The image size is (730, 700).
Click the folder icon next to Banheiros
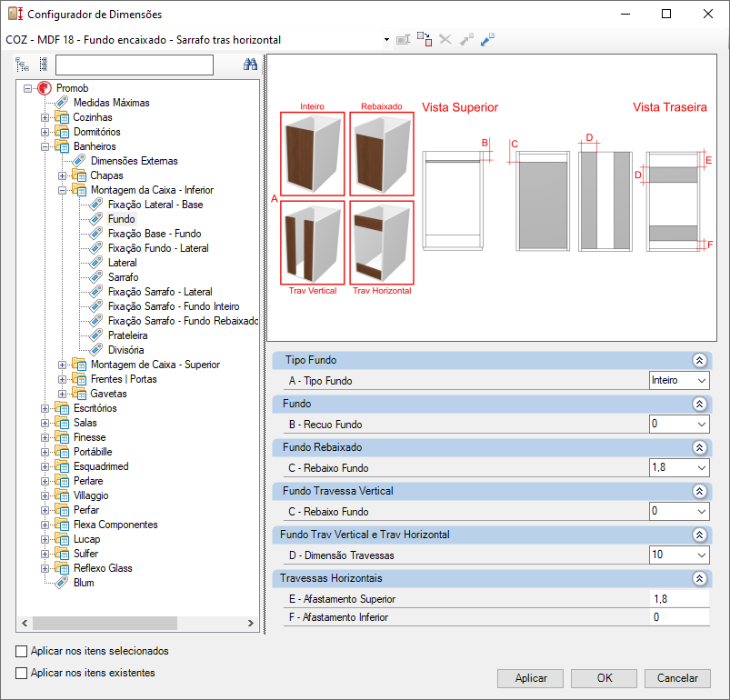click(62, 146)
